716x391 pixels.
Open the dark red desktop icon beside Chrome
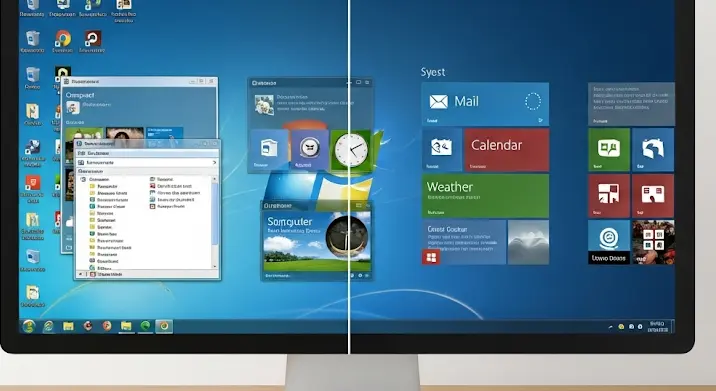point(92,39)
